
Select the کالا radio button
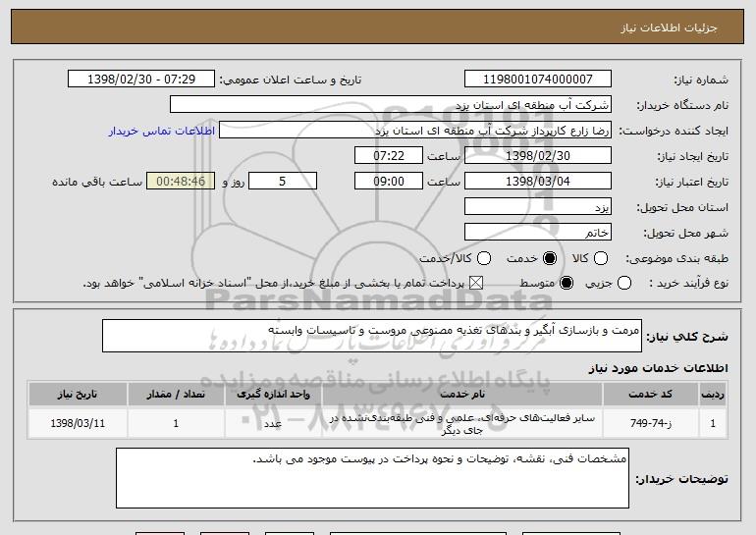(600, 258)
